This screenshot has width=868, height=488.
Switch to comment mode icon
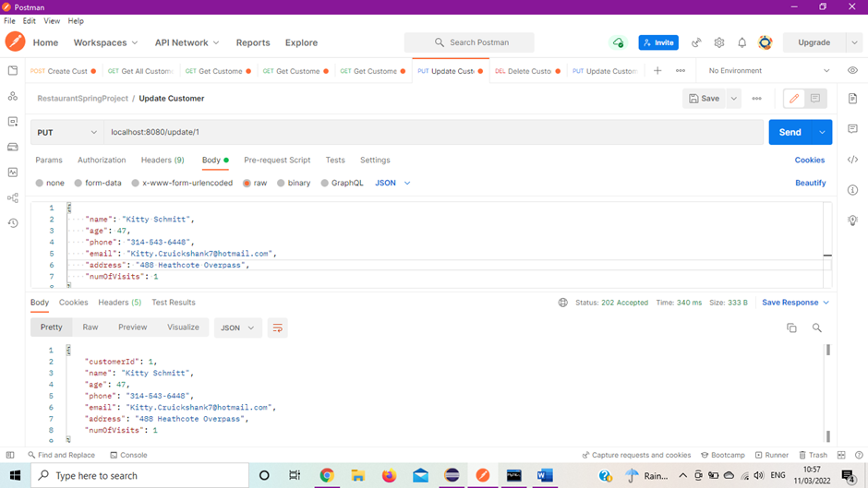(814, 99)
